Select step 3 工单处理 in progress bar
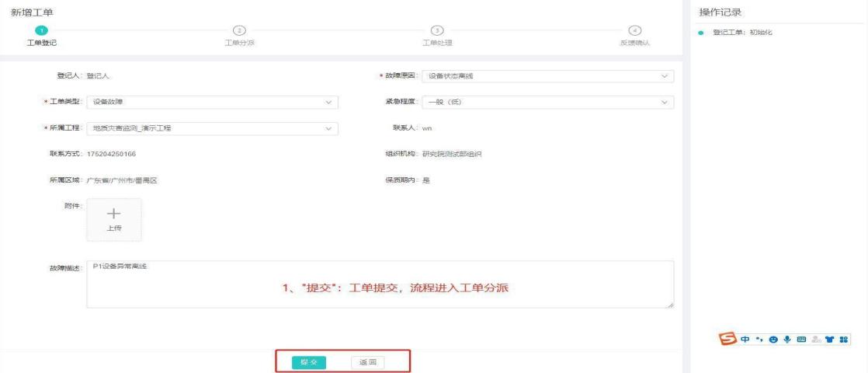This screenshot has height=373, width=868. (436, 30)
